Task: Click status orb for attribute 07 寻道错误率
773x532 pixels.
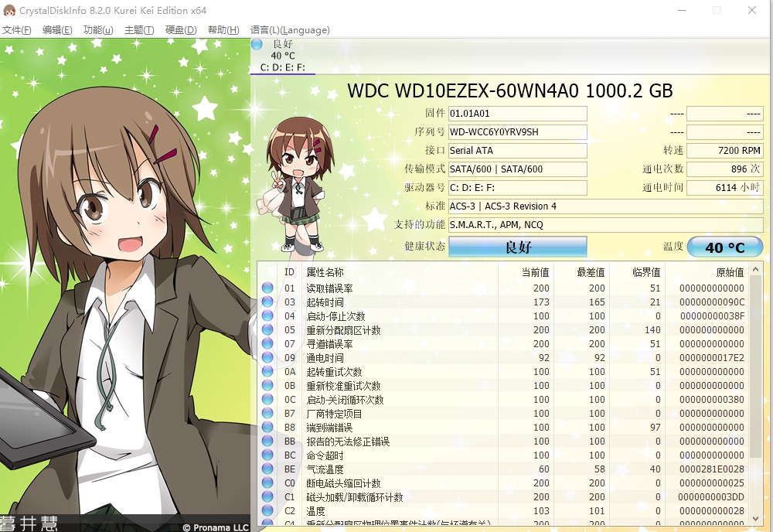Action: [267, 343]
